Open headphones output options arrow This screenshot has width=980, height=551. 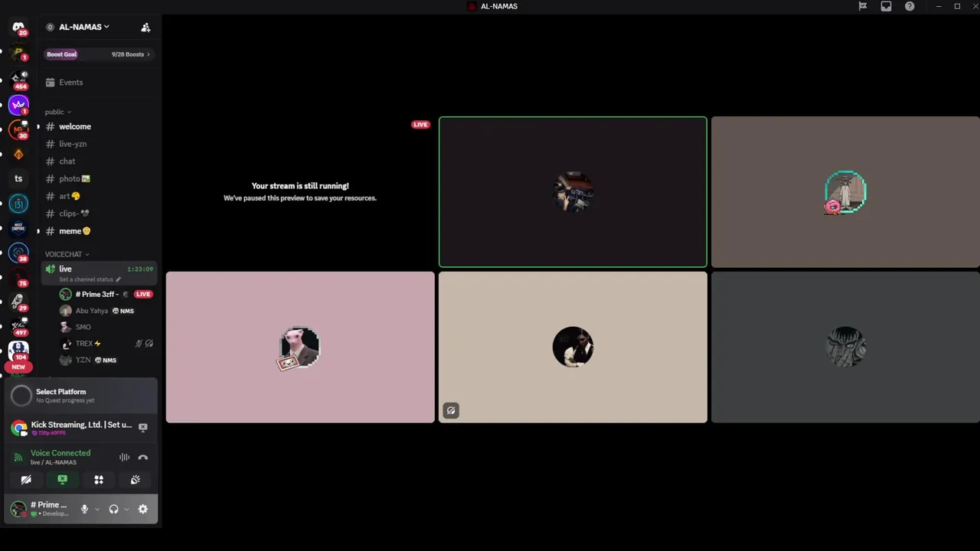tap(126, 510)
